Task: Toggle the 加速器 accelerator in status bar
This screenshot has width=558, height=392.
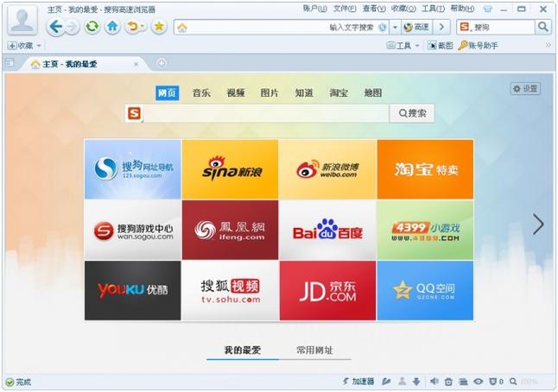Action: (358, 382)
